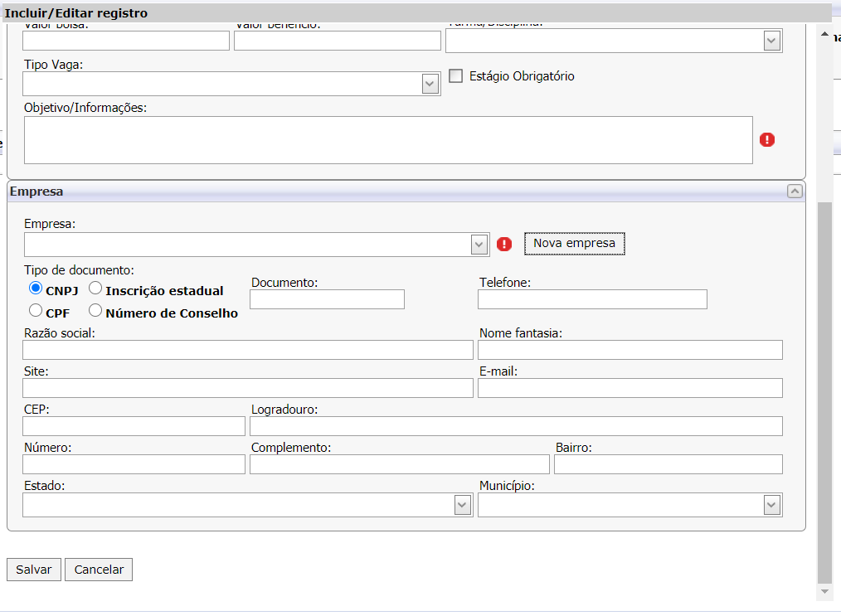Focus the Número input box

click(x=134, y=464)
